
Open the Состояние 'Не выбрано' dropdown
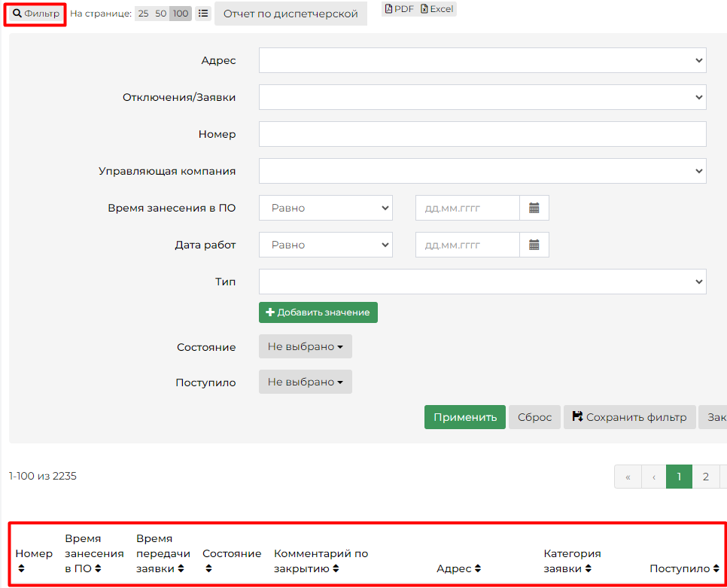[x=305, y=346]
